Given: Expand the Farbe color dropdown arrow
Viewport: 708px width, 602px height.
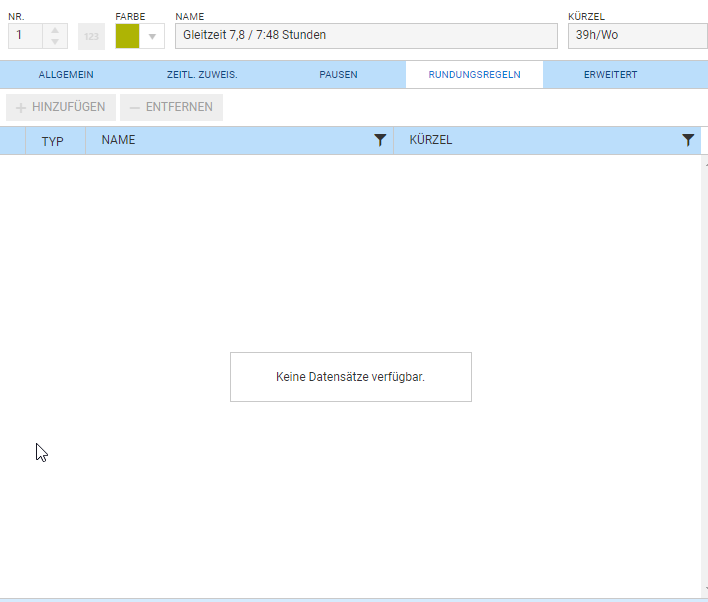Looking at the screenshot, I should point(153,36).
